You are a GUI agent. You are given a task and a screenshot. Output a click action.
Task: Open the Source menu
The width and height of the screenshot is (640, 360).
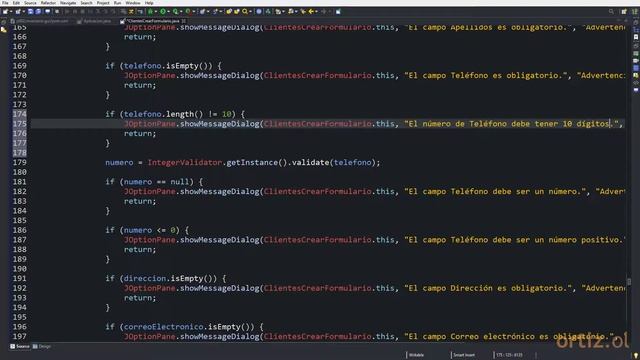click(x=30, y=3)
